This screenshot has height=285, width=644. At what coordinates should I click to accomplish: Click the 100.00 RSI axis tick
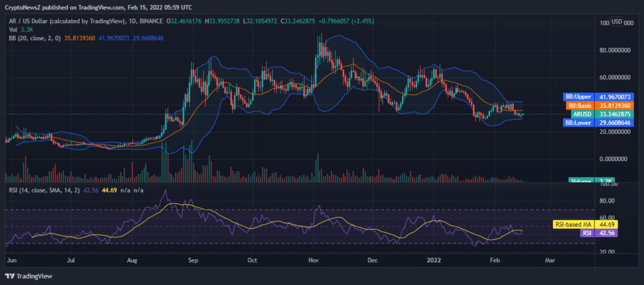click(x=609, y=184)
